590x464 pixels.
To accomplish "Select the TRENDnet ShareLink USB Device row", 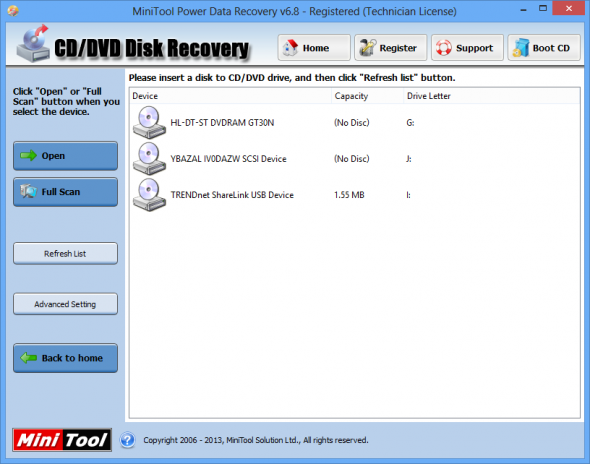I will click(x=354, y=195).
